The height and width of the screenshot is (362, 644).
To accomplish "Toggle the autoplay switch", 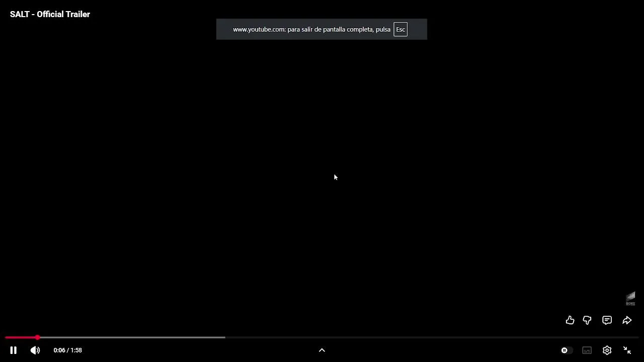I will [x=566, y=350].
